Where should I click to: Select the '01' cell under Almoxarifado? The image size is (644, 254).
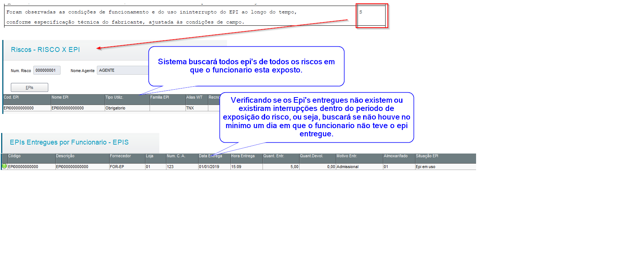tap(399, 167)
